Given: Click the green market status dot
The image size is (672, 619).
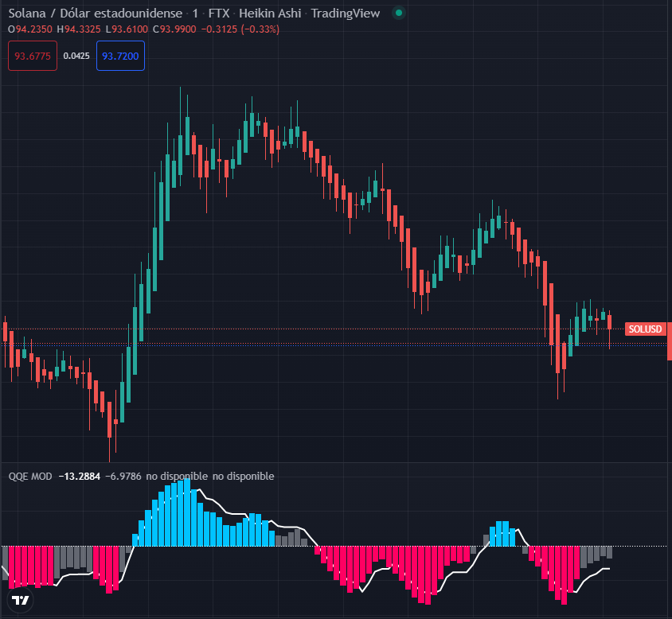Looking at the screenshot, I should (x=399, y=14).
